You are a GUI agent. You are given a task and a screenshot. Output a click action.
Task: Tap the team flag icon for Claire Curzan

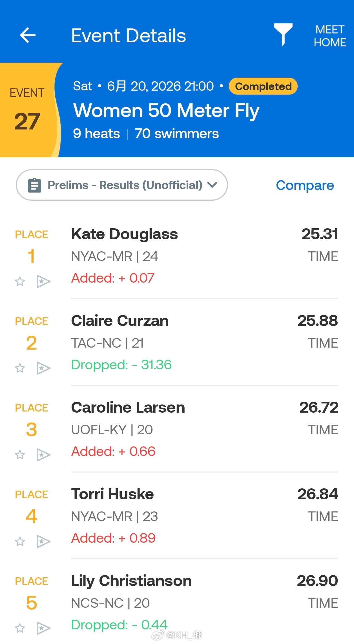click(x=43, y=368)
